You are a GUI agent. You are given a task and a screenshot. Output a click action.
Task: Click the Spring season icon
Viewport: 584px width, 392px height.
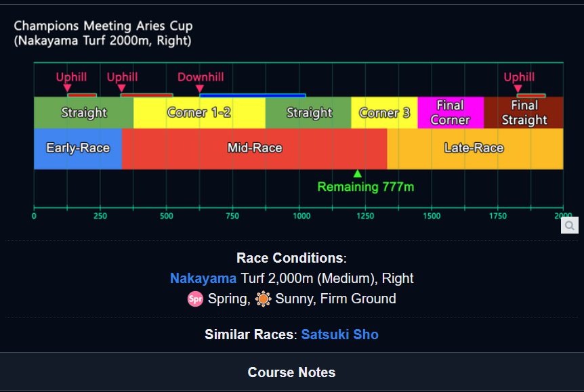click(195, 299)
